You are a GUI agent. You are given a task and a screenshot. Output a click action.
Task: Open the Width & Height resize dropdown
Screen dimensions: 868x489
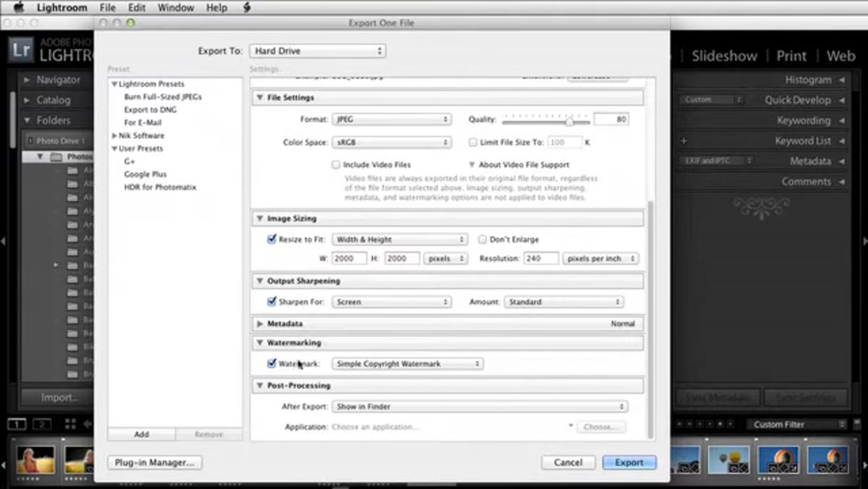tap(399, 239)
